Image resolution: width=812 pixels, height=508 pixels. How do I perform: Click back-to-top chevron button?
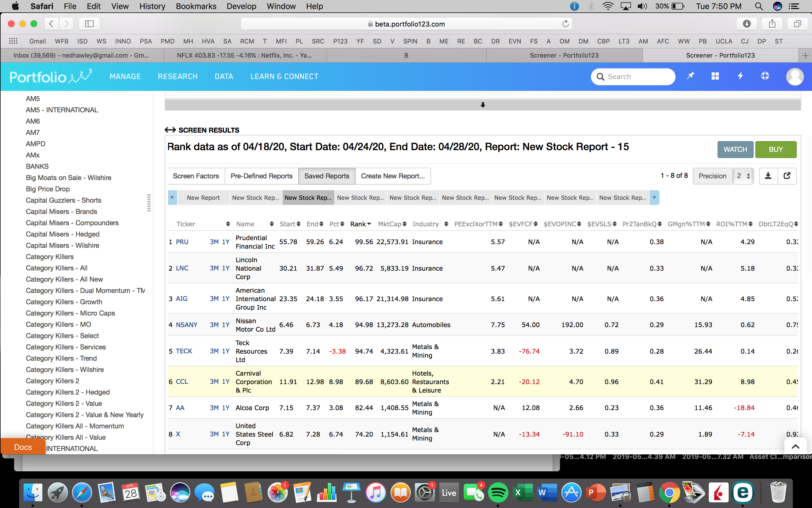point(795,446)
